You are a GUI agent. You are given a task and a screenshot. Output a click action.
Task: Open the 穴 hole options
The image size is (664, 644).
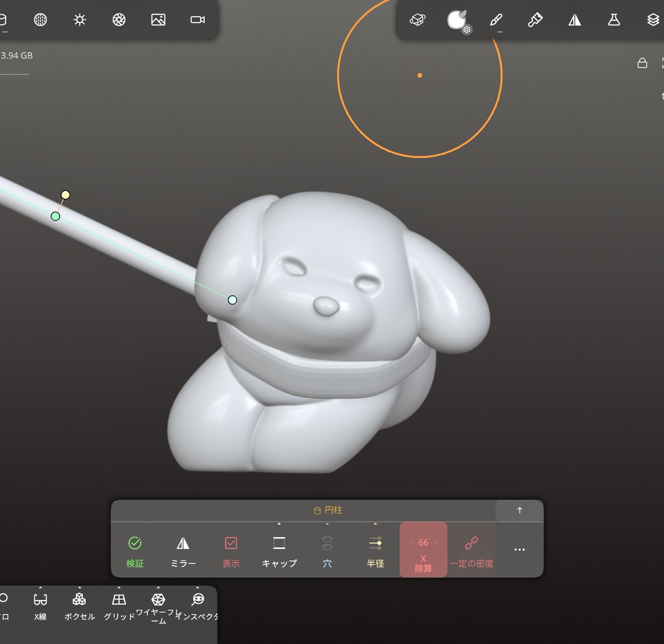[327, 551]
